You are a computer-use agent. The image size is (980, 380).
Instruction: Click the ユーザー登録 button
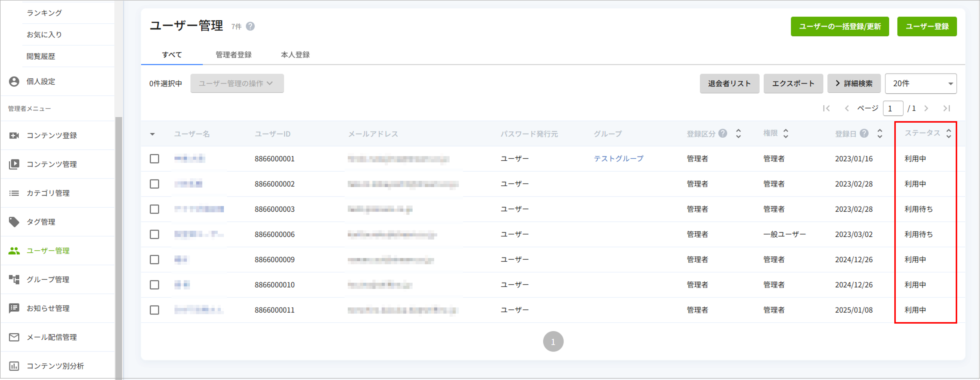927,26
